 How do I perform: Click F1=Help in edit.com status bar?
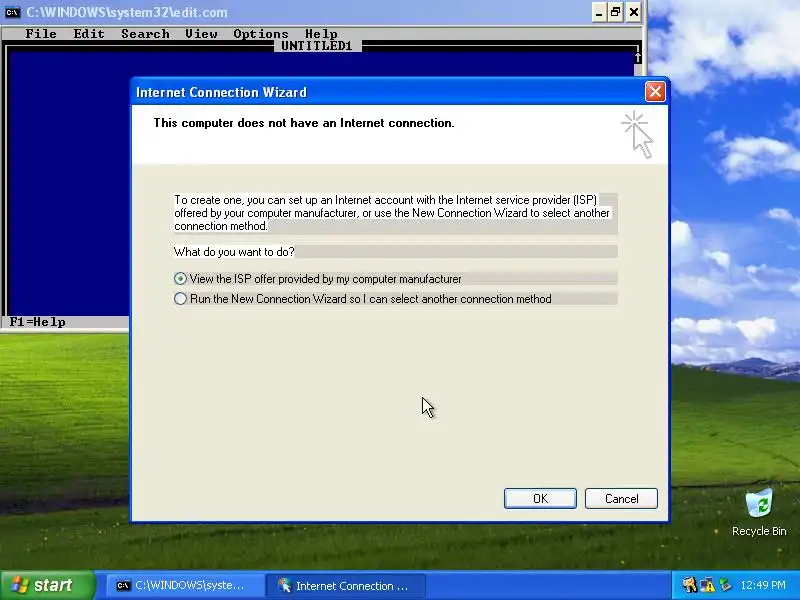[37, 322]
